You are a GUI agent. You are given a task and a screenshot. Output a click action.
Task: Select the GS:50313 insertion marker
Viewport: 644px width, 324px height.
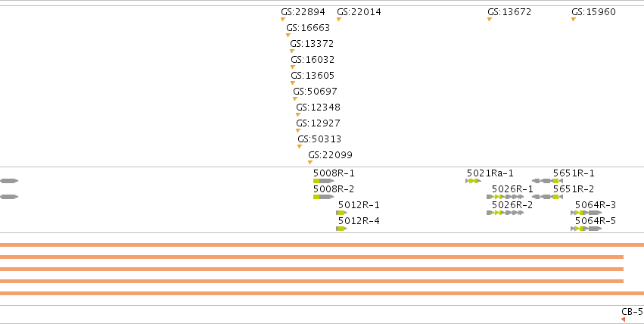[300, 147]
